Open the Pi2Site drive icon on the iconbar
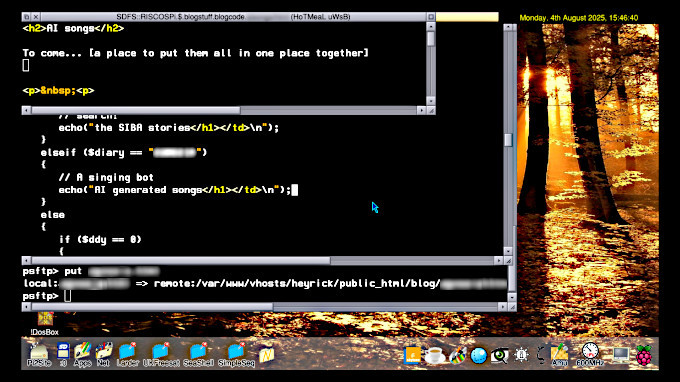This screenshot has height=382, width=680. pos(39,355)
